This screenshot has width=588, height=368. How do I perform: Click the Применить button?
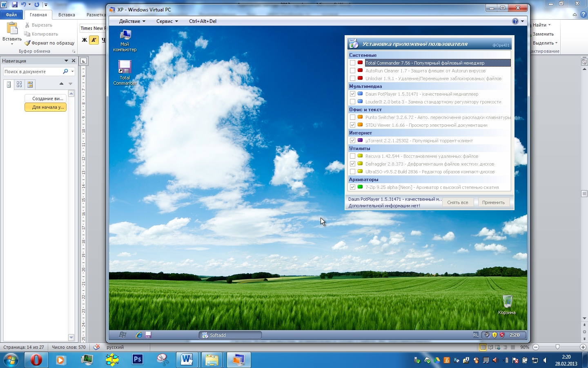click(494, 202)
